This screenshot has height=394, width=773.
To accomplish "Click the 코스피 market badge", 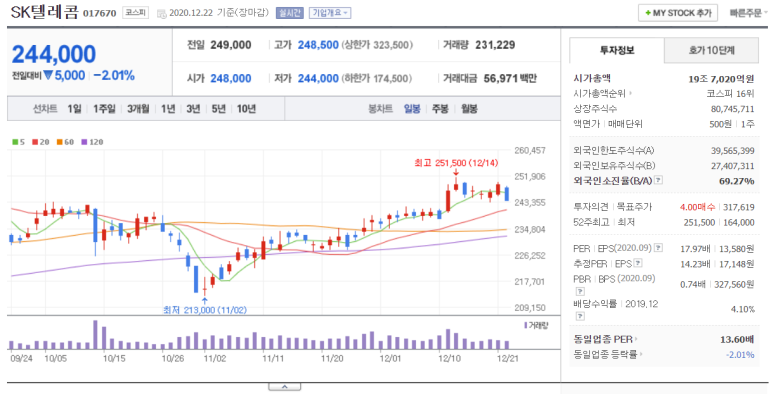I will (x=135, y=13).
